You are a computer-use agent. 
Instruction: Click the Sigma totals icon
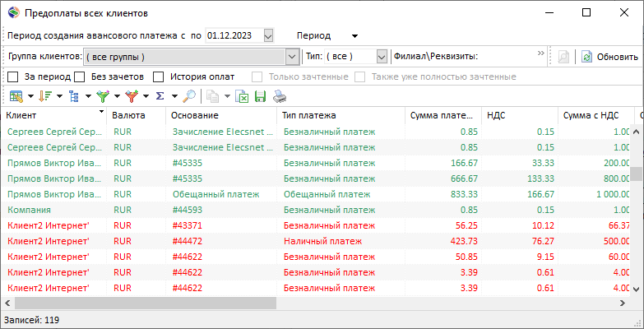[160, 96]
